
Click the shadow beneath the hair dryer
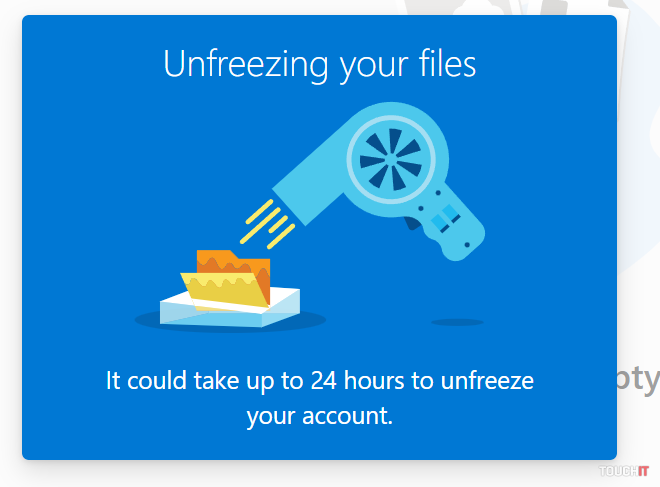(457, 322)
